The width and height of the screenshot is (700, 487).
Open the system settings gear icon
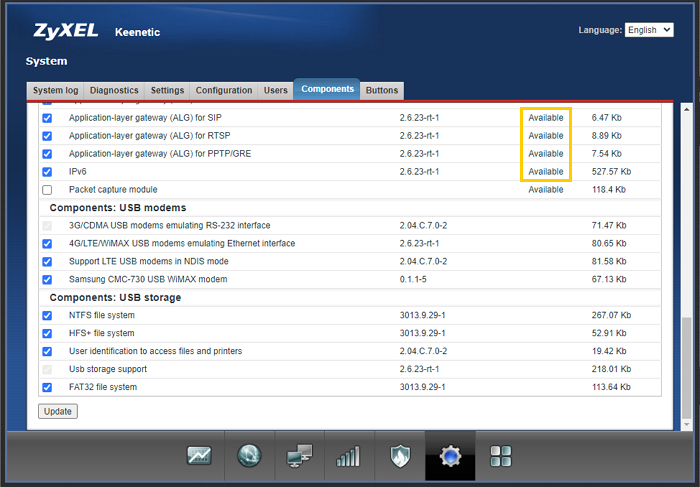(x=450, y=457)
